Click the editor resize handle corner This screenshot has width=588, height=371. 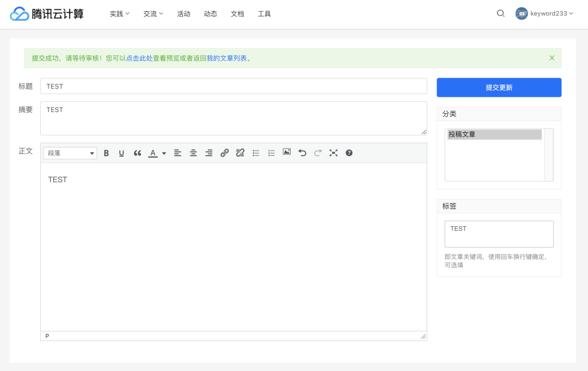tap(423, 336)
